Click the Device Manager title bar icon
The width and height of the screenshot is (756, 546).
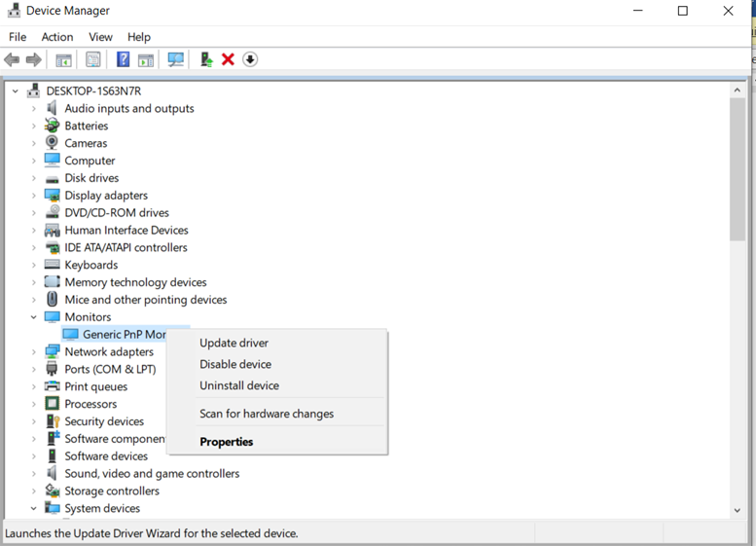[14, 11]
